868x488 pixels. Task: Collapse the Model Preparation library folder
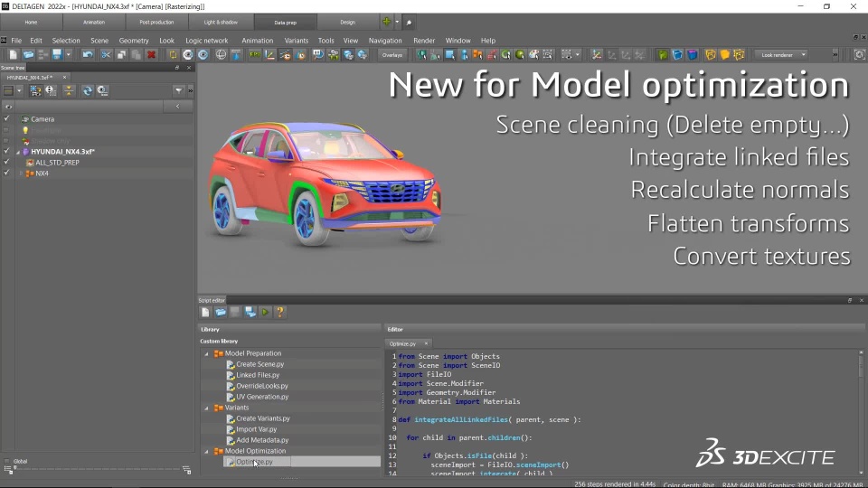[206, 353]
